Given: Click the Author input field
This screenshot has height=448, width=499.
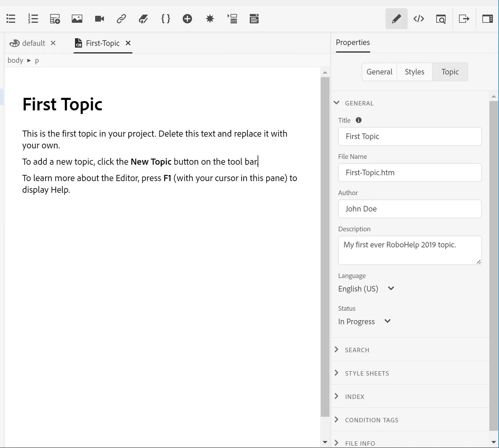Looking at the screenshot, I should coord(409,209).
